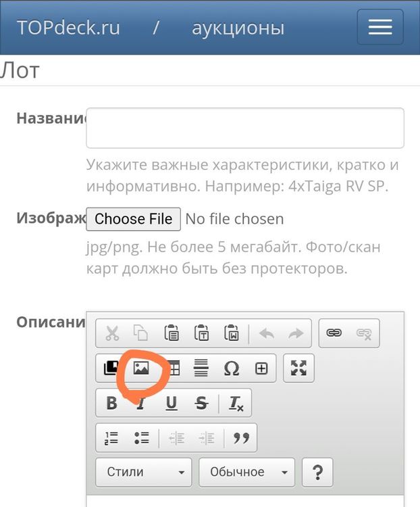
Task: Open the Стили dropdown
Action: pyautogui.click(x=144, y=472)
